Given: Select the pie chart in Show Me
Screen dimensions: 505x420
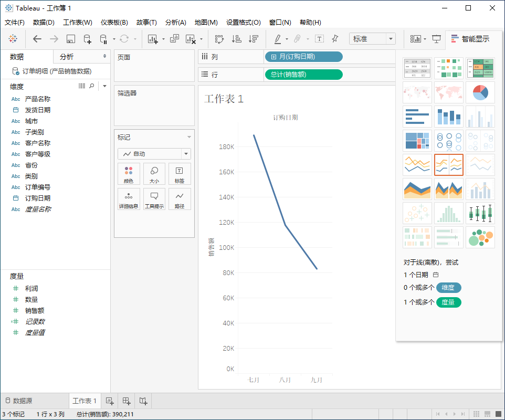Looking at the screenshot, I should pos(480,92).
